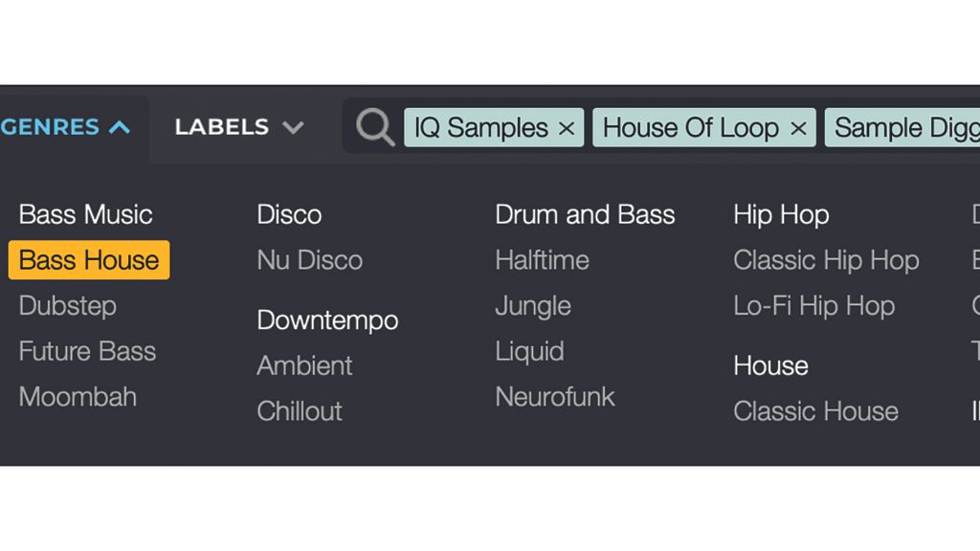Choose the Classic House genre
Screen dimensions: 980x551
point(816,411)
